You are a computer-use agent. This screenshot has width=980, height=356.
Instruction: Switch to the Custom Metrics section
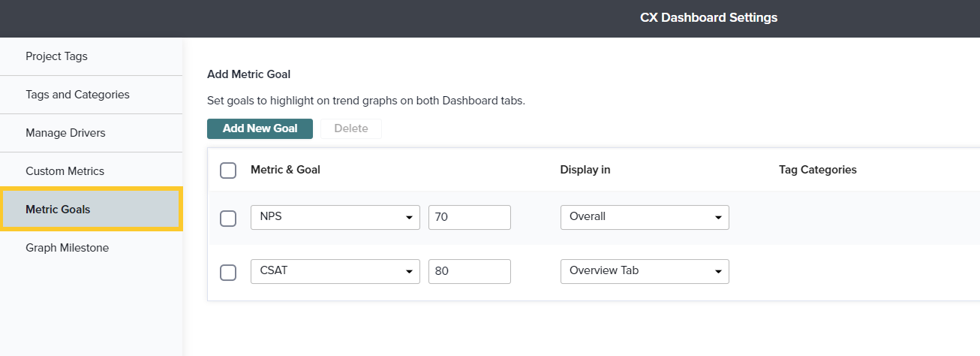pos(65,171)
